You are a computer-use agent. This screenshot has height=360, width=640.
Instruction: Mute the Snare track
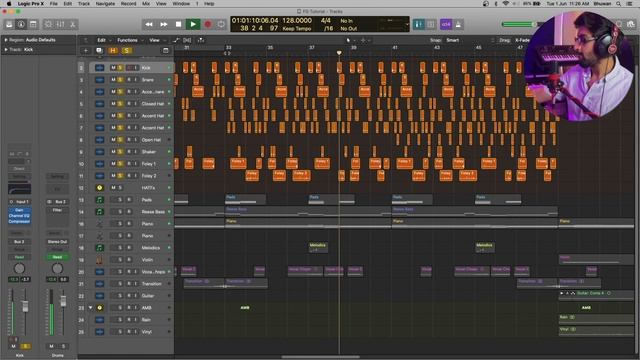click(113, 80)
